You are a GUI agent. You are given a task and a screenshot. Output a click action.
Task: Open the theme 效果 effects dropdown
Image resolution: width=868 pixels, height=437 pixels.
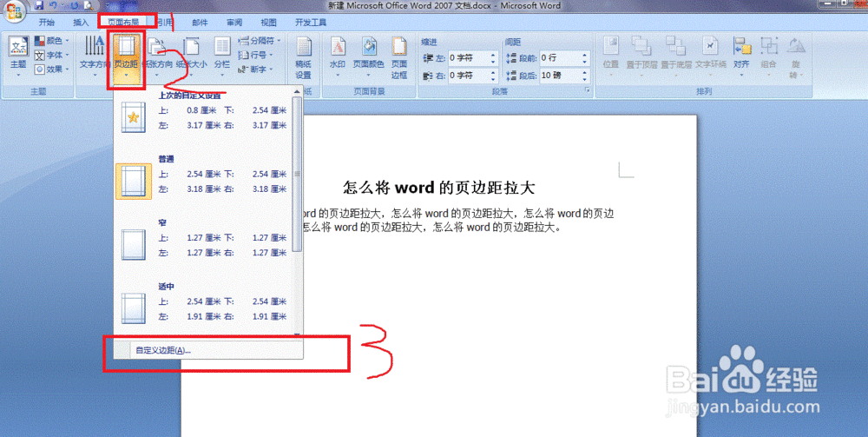(52, 70)
